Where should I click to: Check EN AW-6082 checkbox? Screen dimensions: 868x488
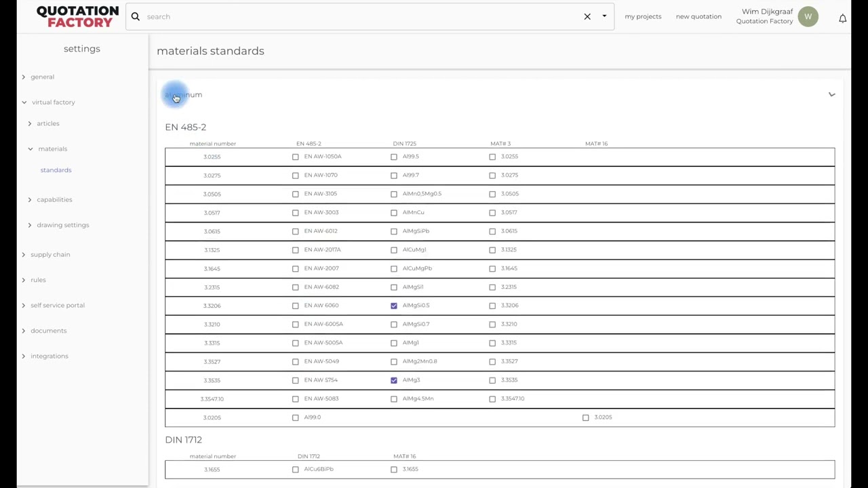point(296,287)
